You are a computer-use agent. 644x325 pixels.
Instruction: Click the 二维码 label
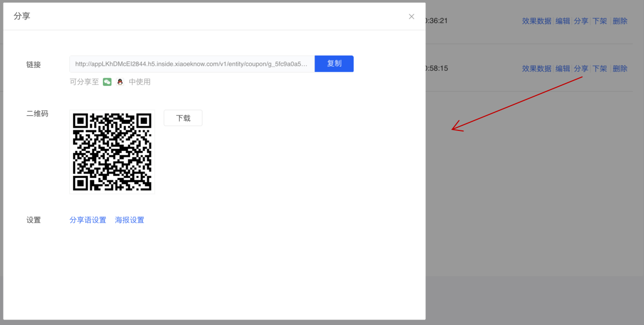click(x=38, y=114)
